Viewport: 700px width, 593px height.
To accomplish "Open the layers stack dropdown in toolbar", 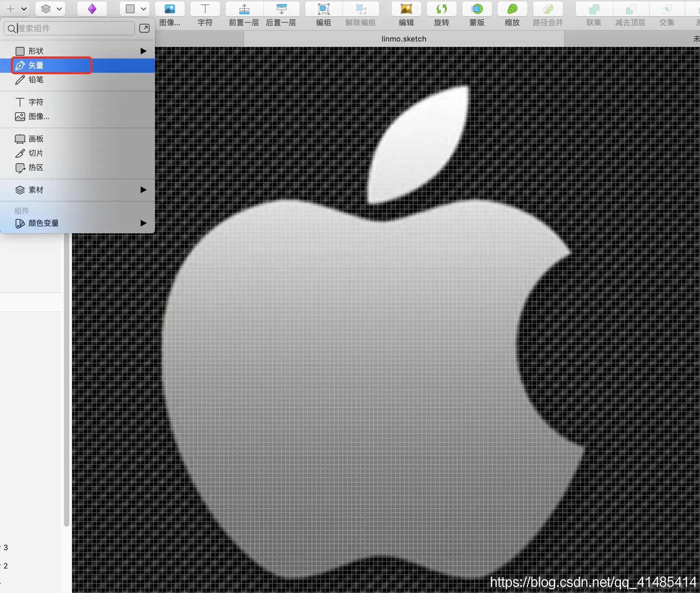I will pos(51,9).
